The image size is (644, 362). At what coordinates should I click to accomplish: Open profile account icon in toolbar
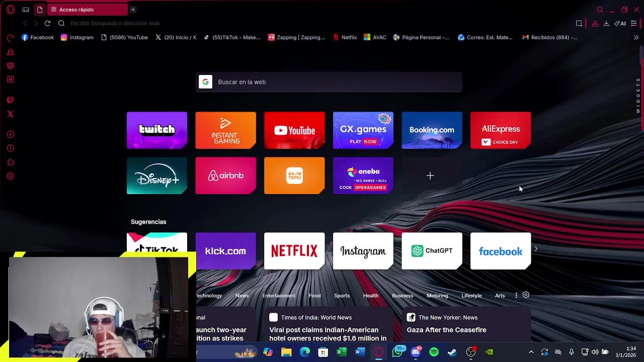coord(595,23)
